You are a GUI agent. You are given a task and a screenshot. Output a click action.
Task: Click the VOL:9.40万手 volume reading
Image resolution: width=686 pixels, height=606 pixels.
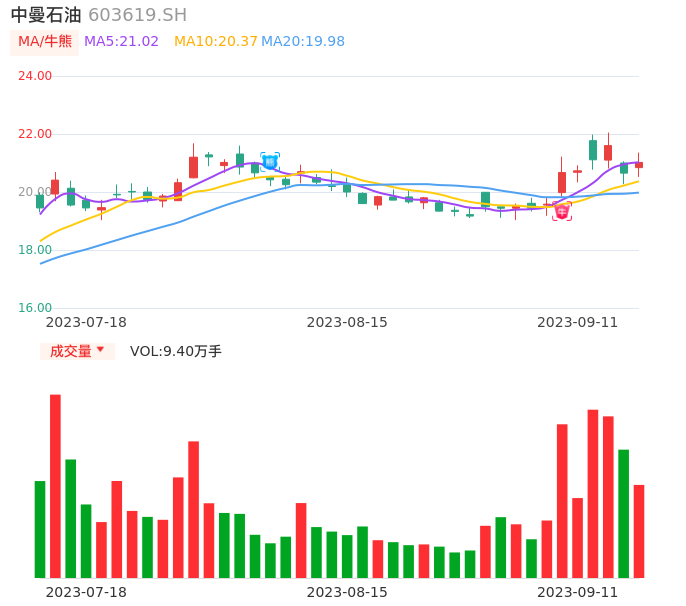pyautogui.click(x=175, y=351)
